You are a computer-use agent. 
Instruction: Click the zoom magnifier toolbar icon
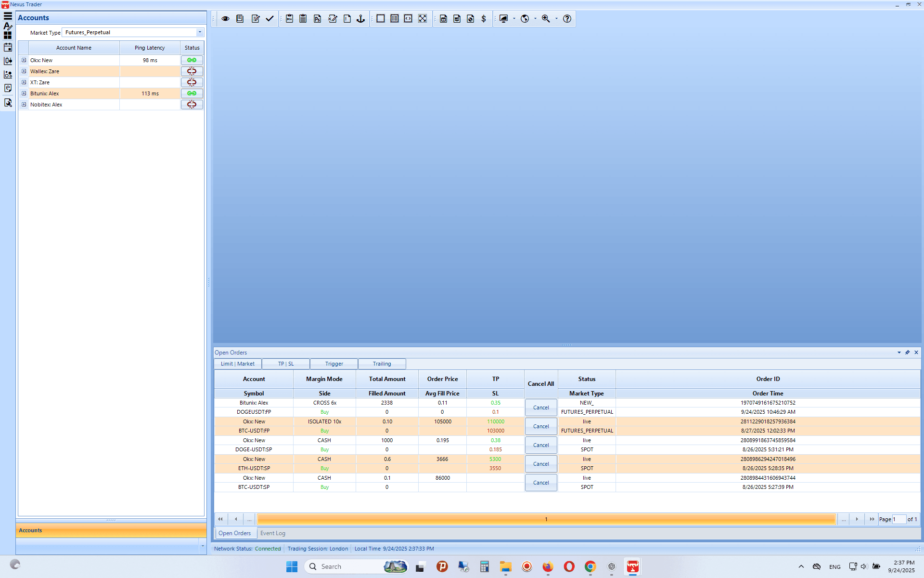coord(546,19)
